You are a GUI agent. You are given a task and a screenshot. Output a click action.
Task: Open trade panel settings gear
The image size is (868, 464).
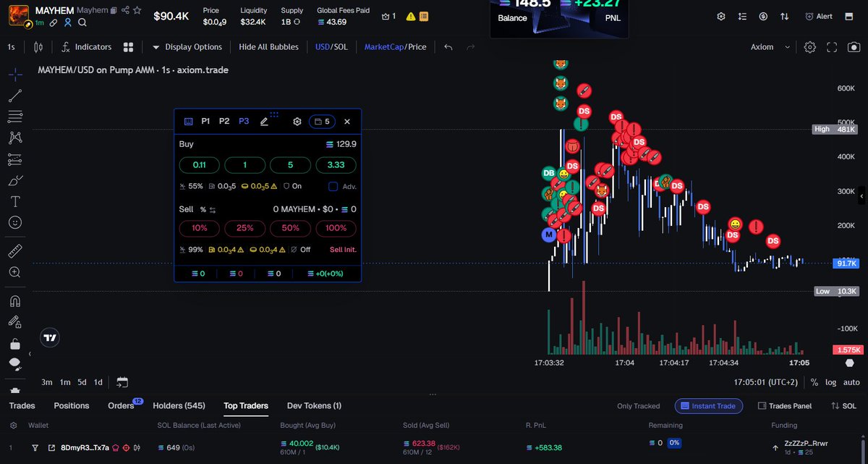[x=297, y=122]
